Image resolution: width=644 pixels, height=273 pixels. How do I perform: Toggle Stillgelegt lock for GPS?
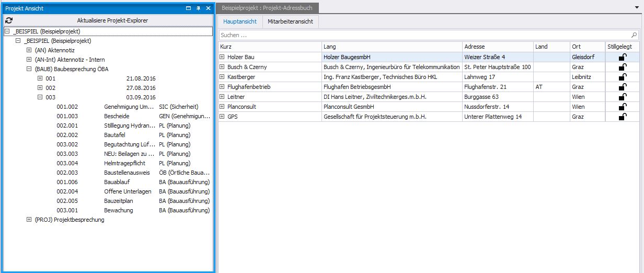pyautogui.click(x=623, y=117)
